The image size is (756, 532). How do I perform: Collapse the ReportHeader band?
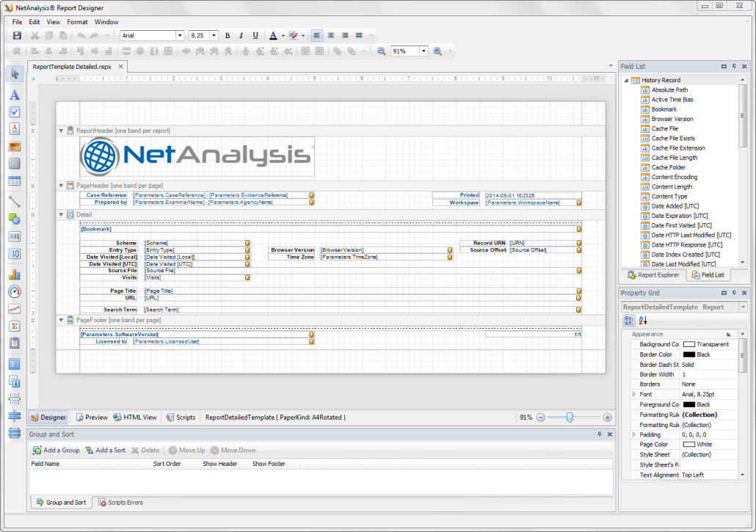(x=61, y=131)
